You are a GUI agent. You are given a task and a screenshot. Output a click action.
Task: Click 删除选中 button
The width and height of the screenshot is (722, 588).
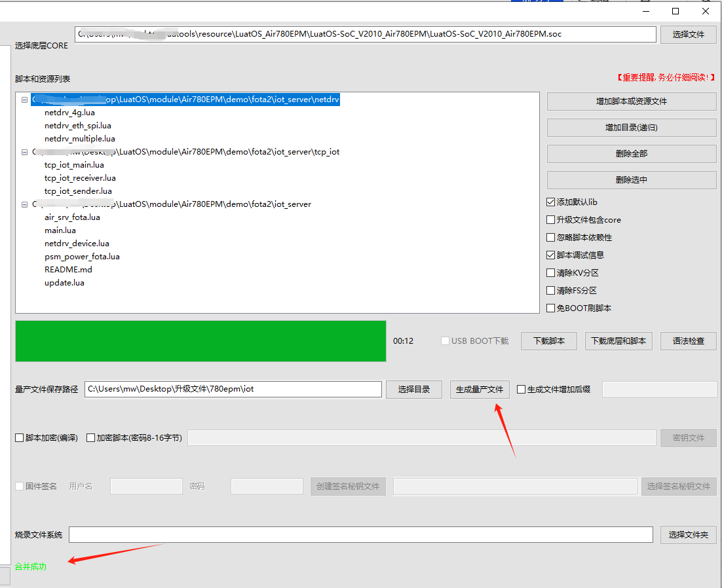tap(632, 180)
